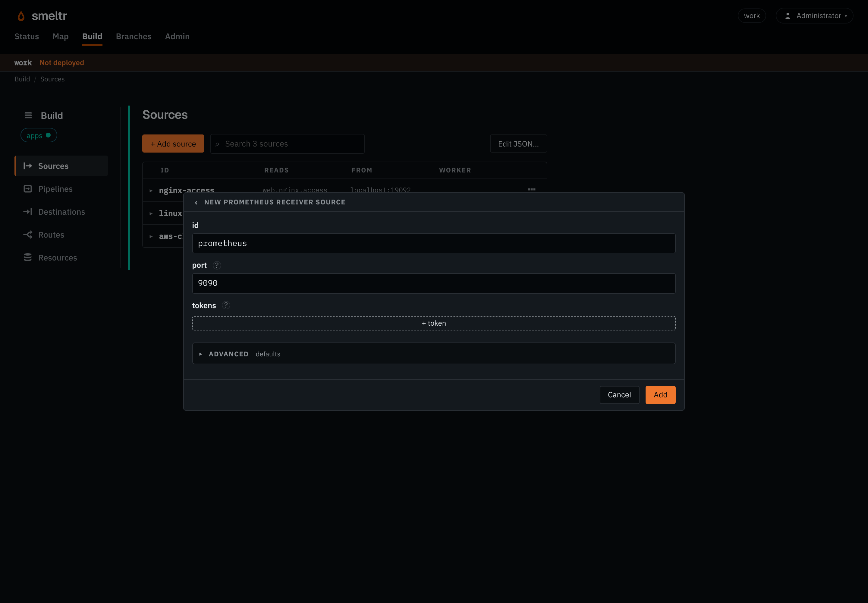Cancel the new Prometheus source dialog
This screenshot has width=868, height=603.
point(619,395)
